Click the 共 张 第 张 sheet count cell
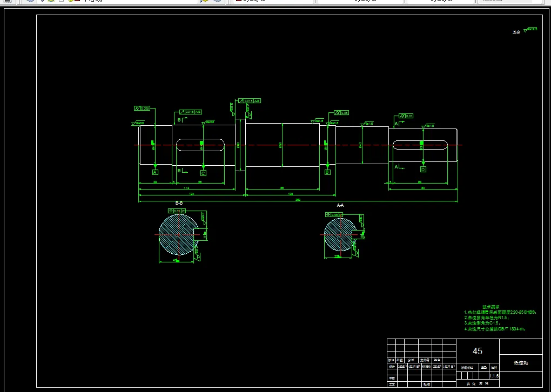The width and height of the screenshot is (551, 392). click(478, 384)
